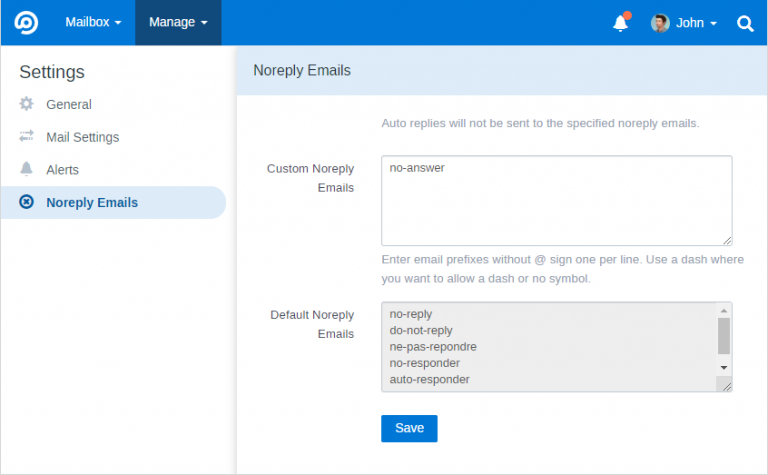Click the FreeScout logo icon
The width and height of the screenshot is (768, 475).
(26, 23)
